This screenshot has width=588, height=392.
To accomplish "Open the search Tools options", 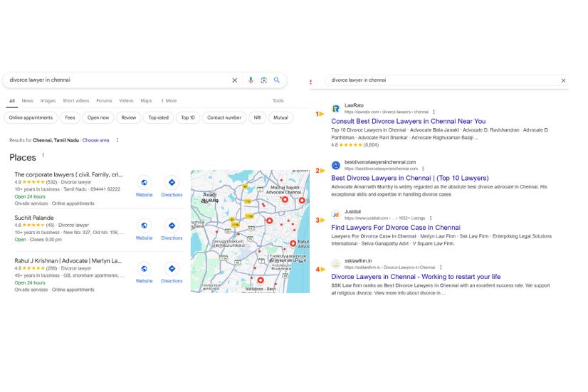I will 278,101.
